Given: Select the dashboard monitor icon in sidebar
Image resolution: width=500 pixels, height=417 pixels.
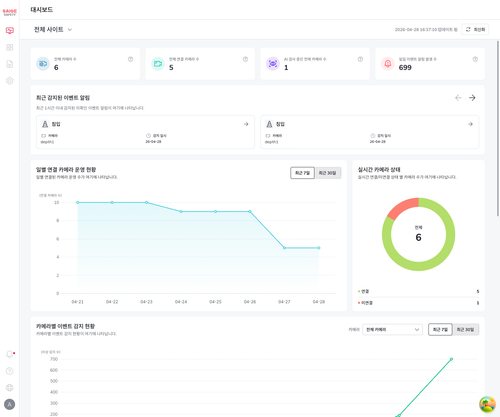Looking at the screenshot, I should point(10,31).
